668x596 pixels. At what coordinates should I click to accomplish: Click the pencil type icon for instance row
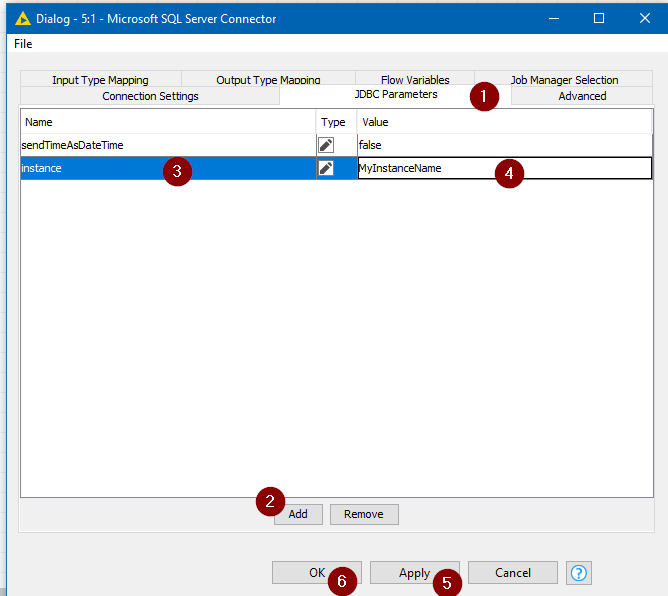pos(326,168)
